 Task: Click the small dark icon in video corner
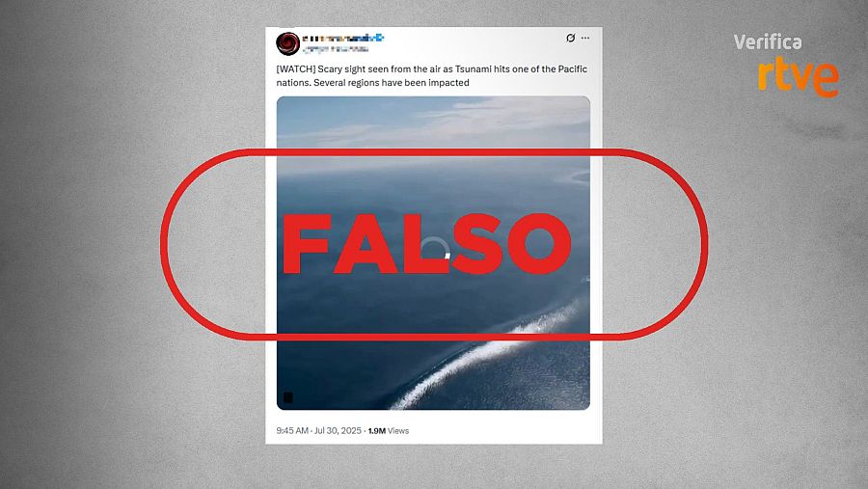coord(287,397)
